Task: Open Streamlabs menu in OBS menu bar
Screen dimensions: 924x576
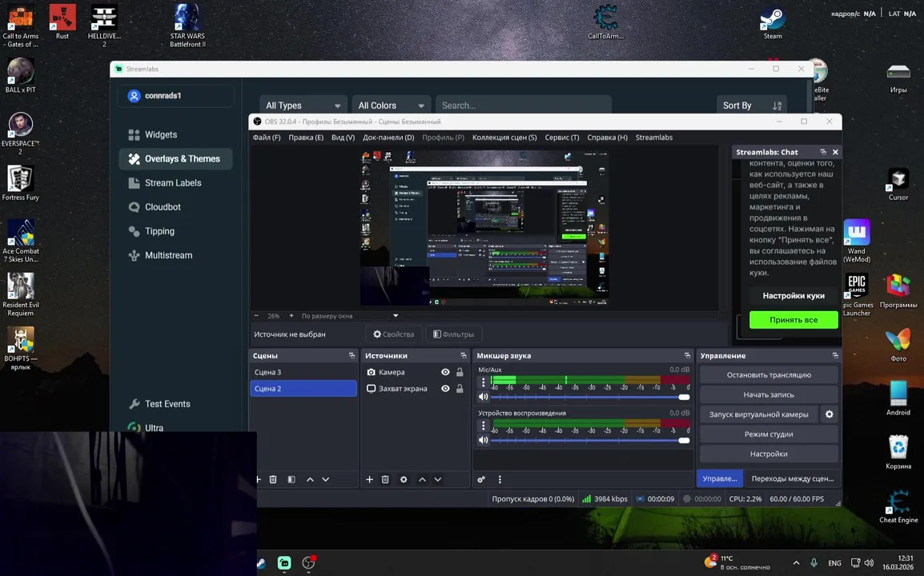Action: pyautogui.click(x=653, y=138)
